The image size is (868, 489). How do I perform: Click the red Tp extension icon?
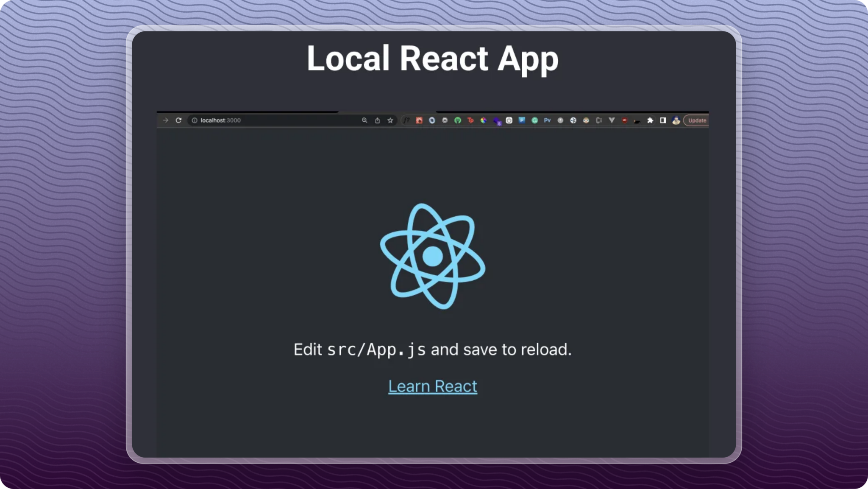tap(470, 120)
